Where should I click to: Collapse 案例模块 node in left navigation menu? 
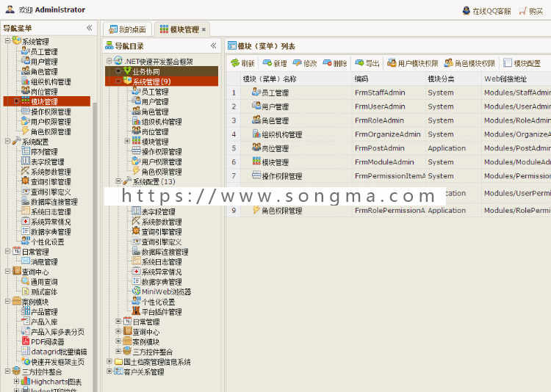(x=7, y=302)
